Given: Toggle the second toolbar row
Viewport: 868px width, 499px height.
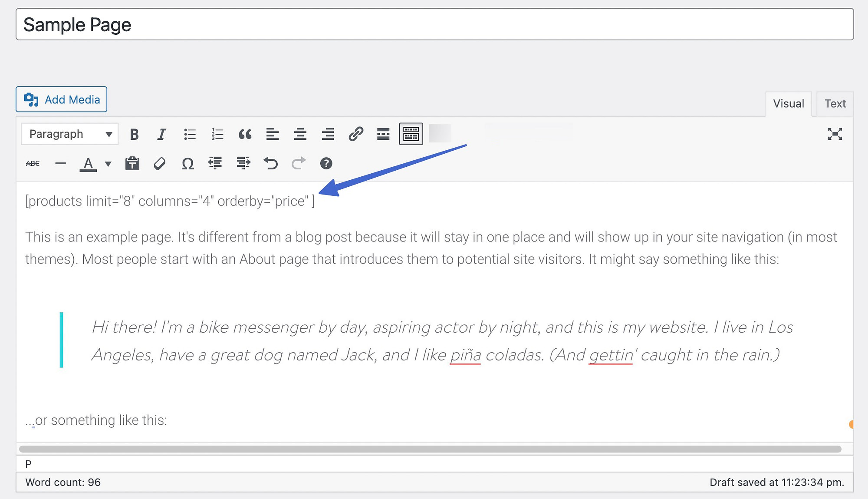Looking at the screenshot, I should pos(411,134).
